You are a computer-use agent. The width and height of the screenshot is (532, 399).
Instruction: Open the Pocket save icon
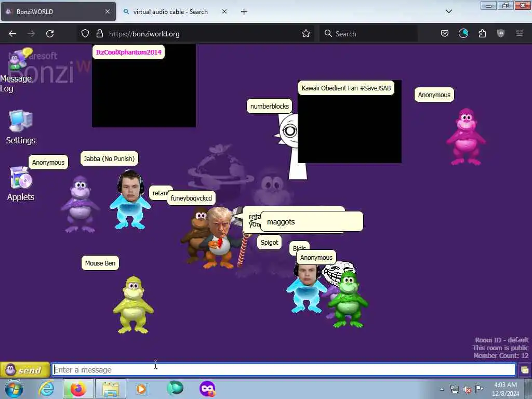(x=445, y=34)
